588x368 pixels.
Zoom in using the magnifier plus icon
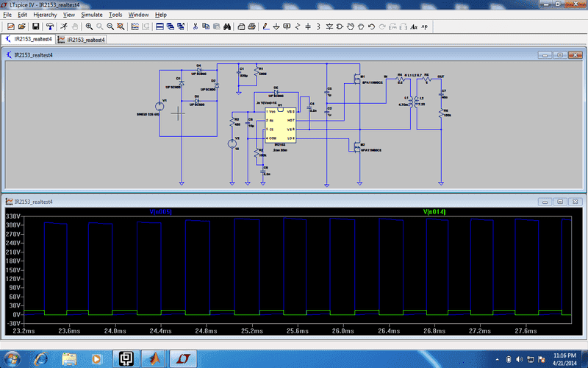click(x=89, y=26)
